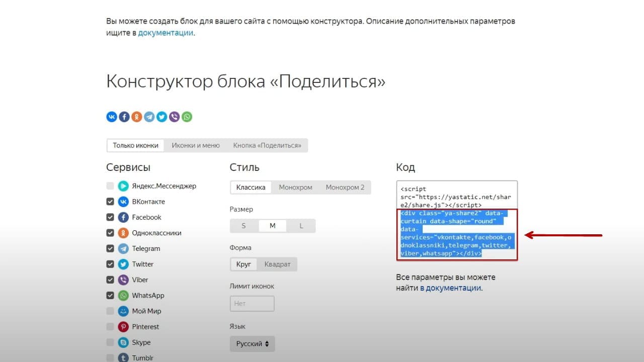Open the Русский language dropdown
This screenshot has width=644, height=362.
pos(253,344)
